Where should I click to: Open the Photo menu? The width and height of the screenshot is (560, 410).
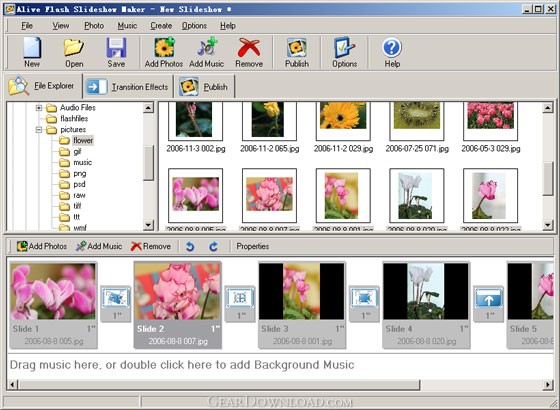pos(94,26)
